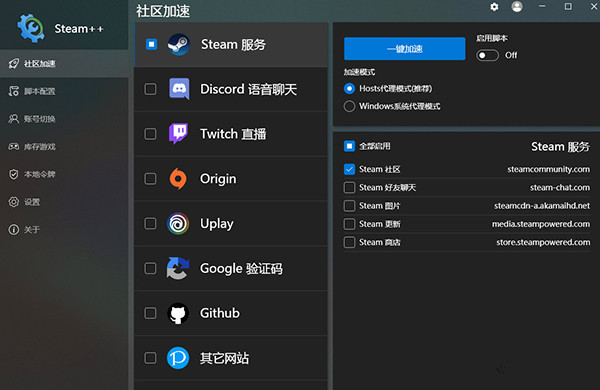Check the Steam 图片 checkbox
The width and height of the screenshot is (600, 390).
coord(349,206)
